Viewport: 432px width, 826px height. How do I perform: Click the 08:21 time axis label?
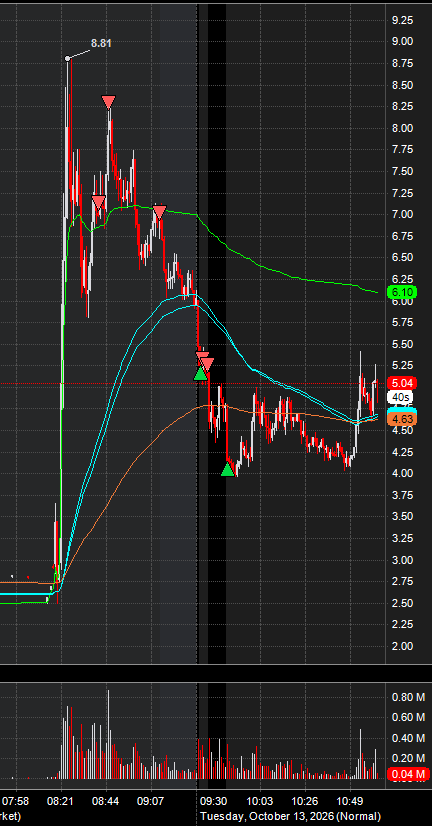[62, 801]
